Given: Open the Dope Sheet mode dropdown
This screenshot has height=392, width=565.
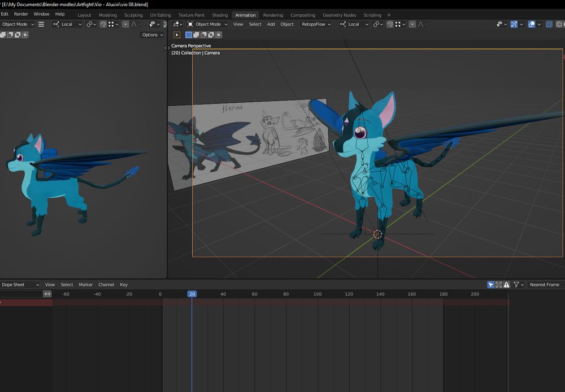Looking at the screenshot, I should point(20,285).
